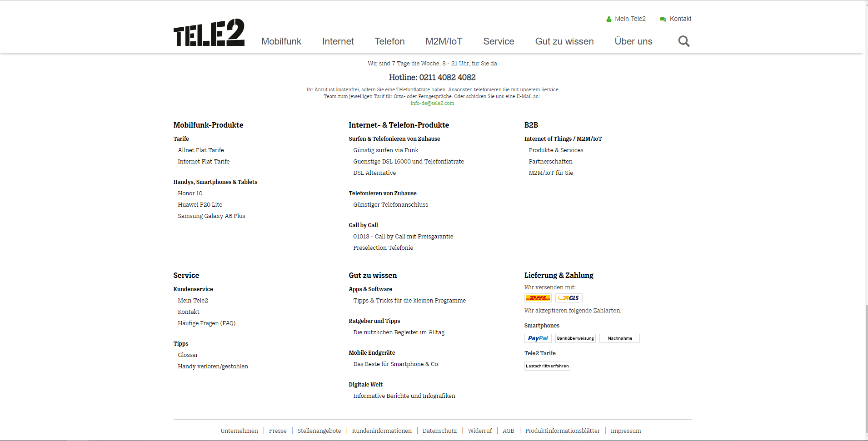The image size is (868, 441).
Task: Open the Stellenangebote link
Action: (319, 431)
